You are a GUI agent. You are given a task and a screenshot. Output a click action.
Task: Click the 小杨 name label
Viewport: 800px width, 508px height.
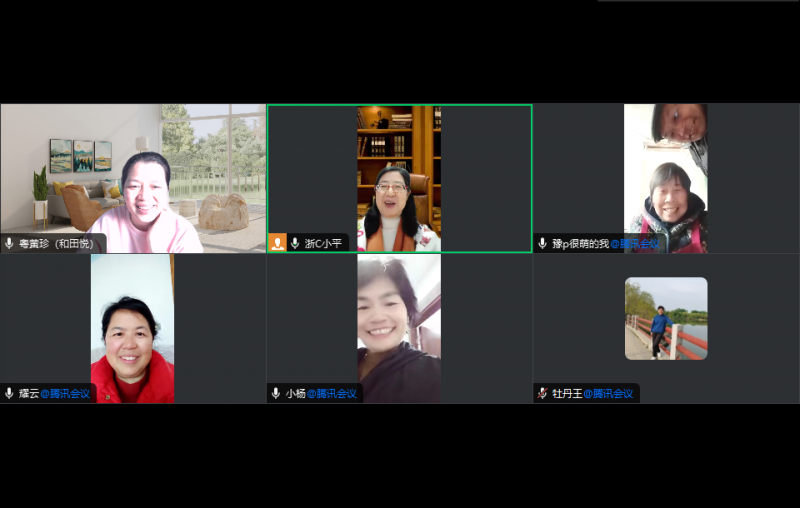(295, 393)
